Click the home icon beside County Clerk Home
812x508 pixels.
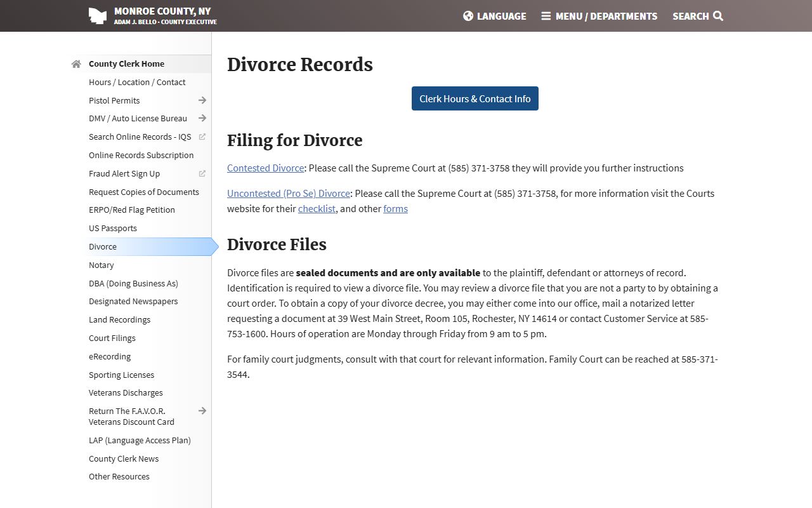pos(76,64)
